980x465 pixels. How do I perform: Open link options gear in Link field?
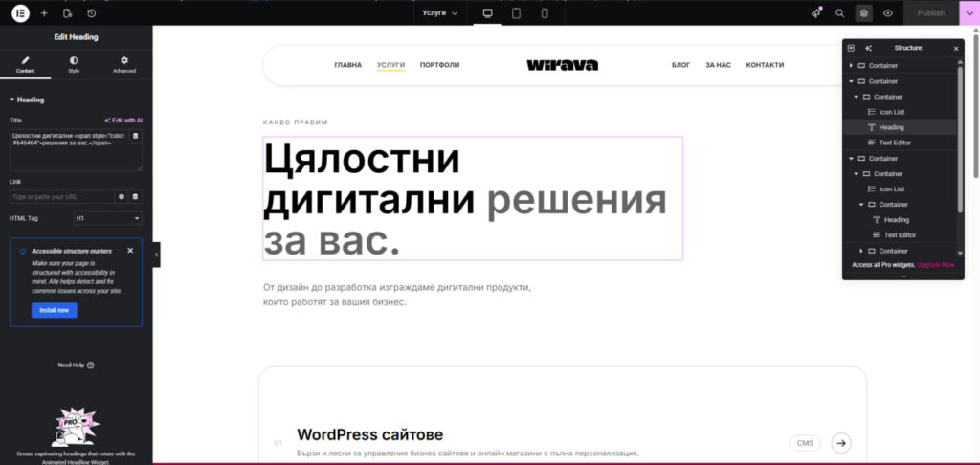click(122, 196)
